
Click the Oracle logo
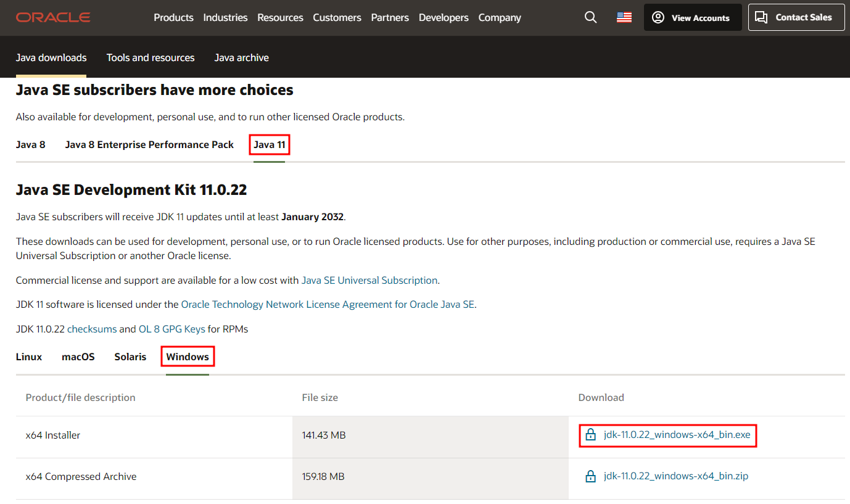pos(53,17)
